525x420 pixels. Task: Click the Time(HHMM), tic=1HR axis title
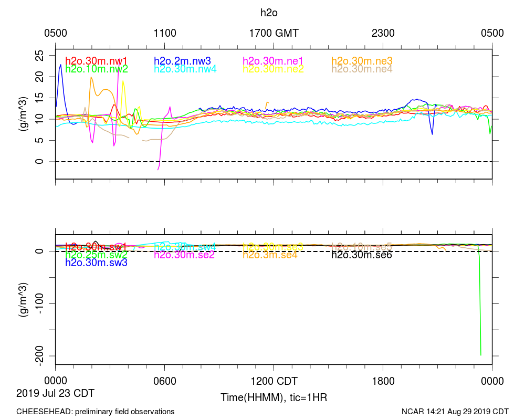pos(274,397)
